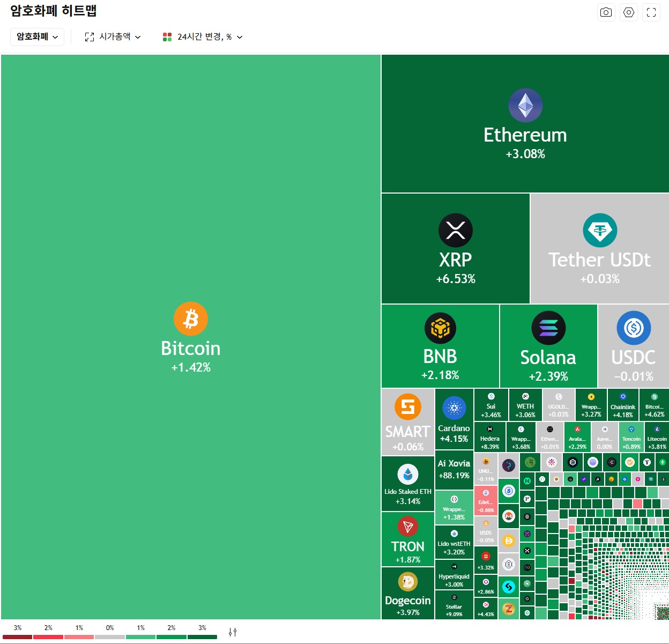This screenshot has height=644, width=669.
Task: Click Hedera's +8.39% change value
Action: (x=490, y=447)
